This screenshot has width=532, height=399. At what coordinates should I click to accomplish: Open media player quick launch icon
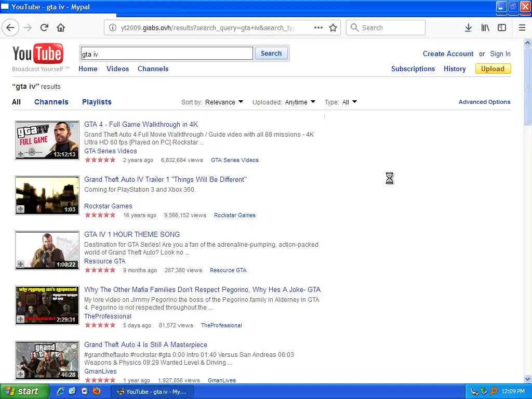(85, 391)
